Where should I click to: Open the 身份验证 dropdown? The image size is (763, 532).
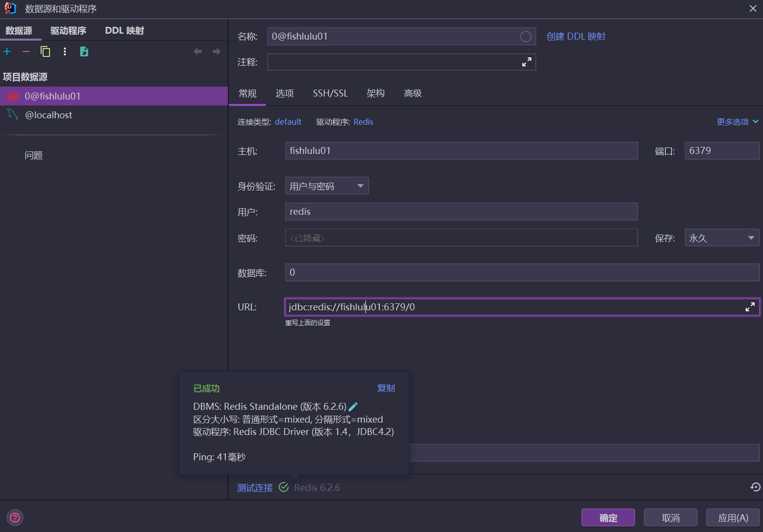click(327, 186)
